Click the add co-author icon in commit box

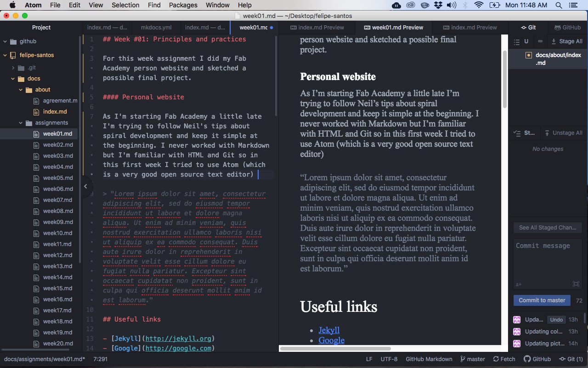[x=519, y=284]
